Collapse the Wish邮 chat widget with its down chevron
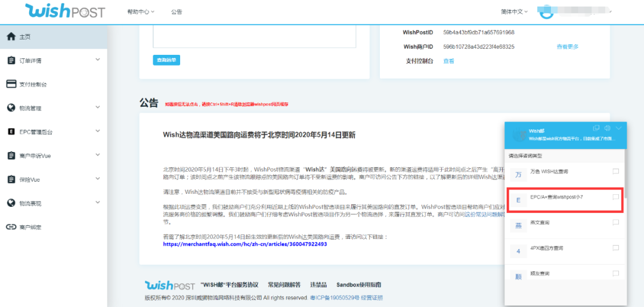 click(619, 128)
